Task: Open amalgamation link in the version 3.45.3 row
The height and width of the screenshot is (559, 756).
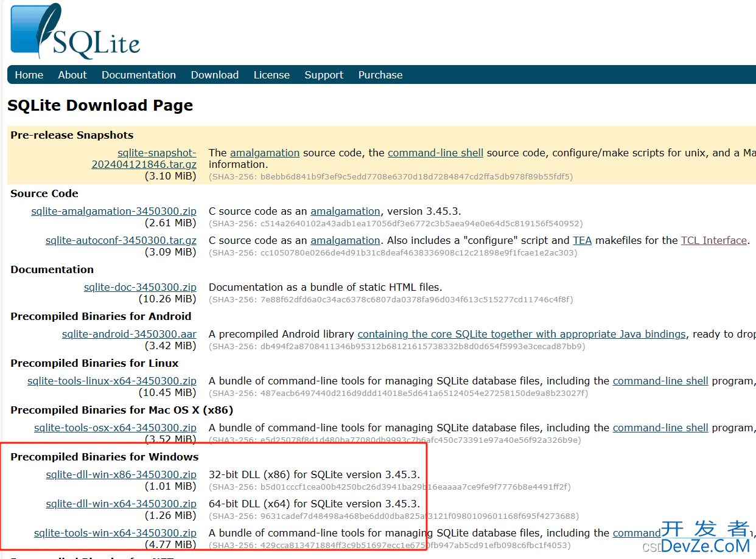Action: pyautogui.click(x=345, y=211)
